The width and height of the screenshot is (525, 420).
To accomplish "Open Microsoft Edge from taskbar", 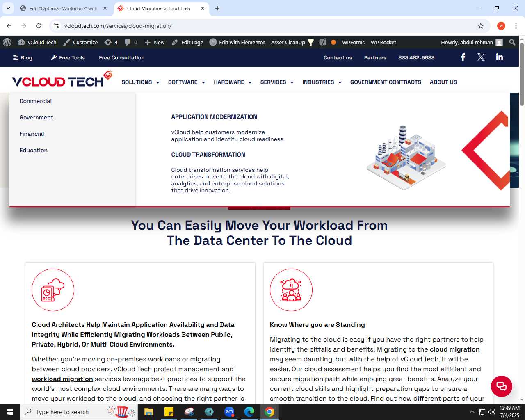I will pos(249,412).
